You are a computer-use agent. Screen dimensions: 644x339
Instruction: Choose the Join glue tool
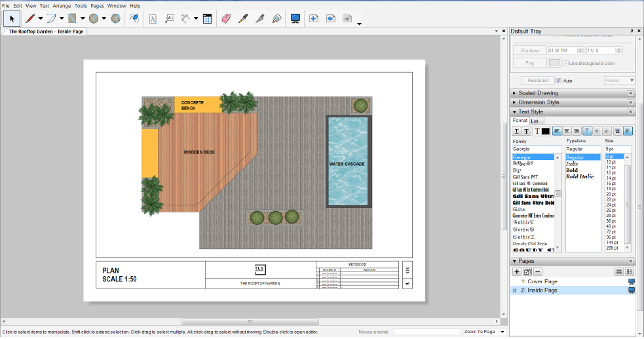[277, 18]
